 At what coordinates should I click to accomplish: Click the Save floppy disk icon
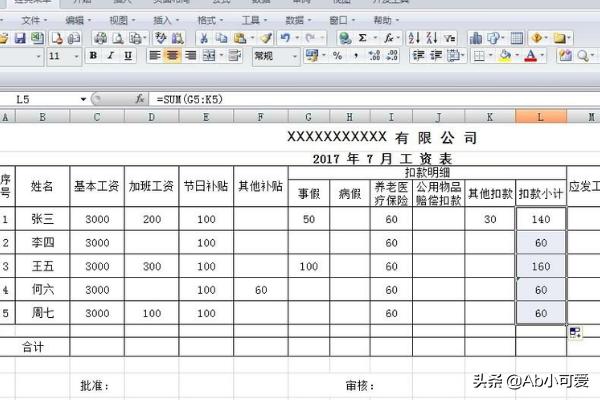click(20, 38)
